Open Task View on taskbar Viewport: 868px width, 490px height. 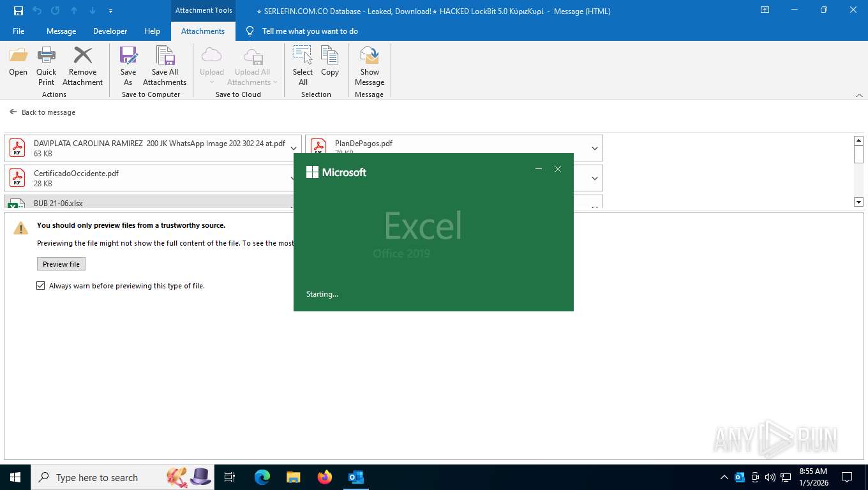pos(230,477)
